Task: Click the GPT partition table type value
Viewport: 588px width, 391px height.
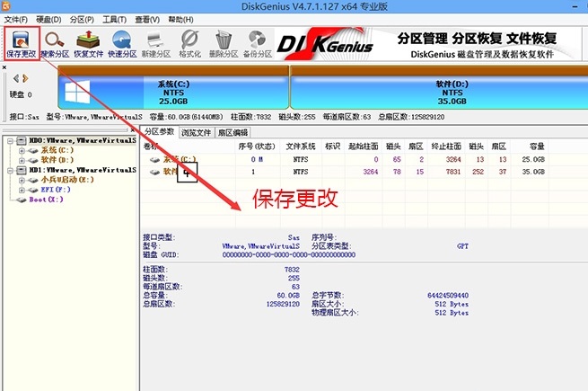Action: click(462, 246)
